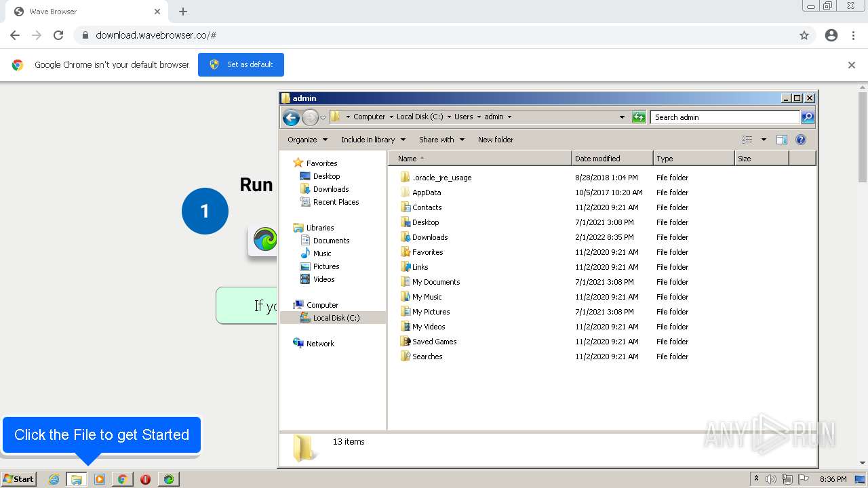Create a New folder
Image resolution: width=868 pixels, height=488 pixels.
[496, 140]
